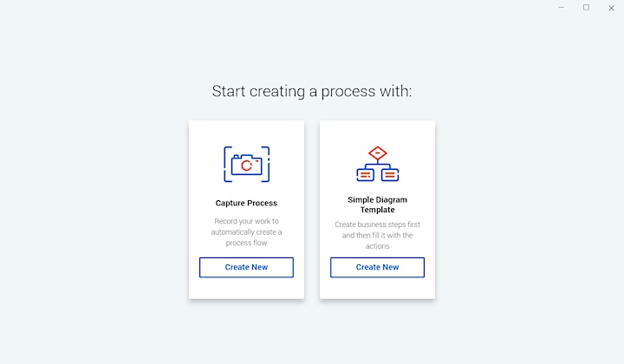Click the right red box in the flowchart icon
This screenshot has width=624, height=364.
(390, 175)
